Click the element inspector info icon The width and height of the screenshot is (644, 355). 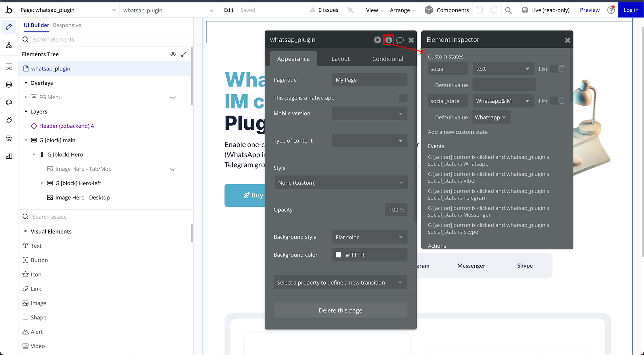(389, 40)
